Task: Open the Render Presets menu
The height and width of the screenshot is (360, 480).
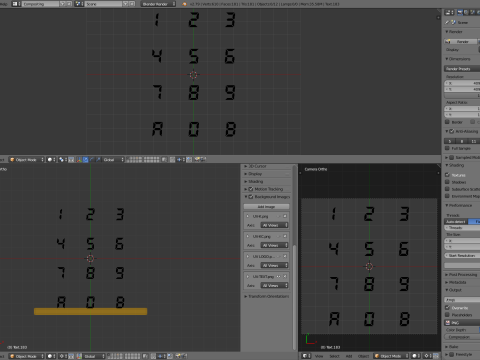Action: [462, 69]
